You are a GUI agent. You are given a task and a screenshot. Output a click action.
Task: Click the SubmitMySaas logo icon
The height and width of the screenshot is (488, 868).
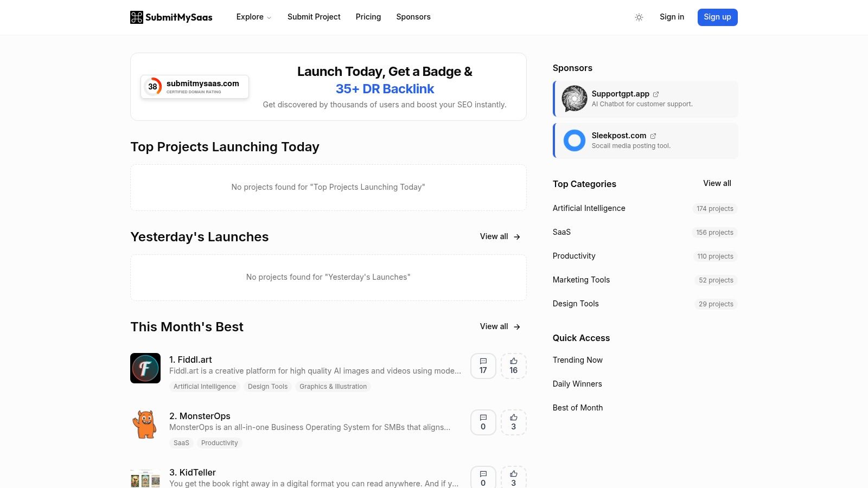click(137, 17)
